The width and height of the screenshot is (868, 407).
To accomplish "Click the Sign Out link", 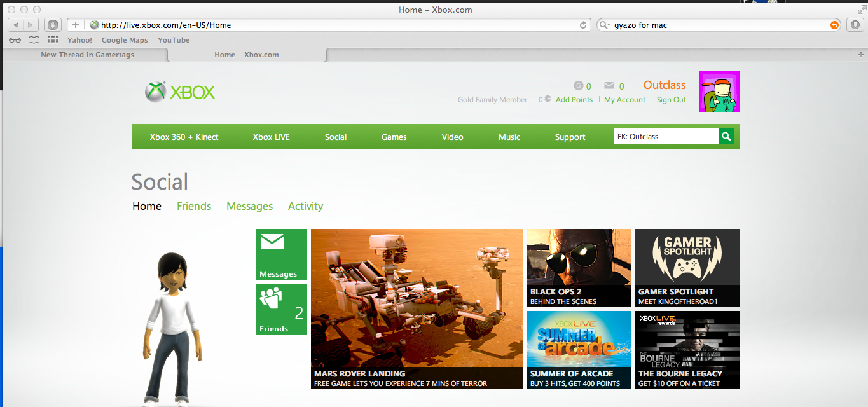I will point(672,100).
